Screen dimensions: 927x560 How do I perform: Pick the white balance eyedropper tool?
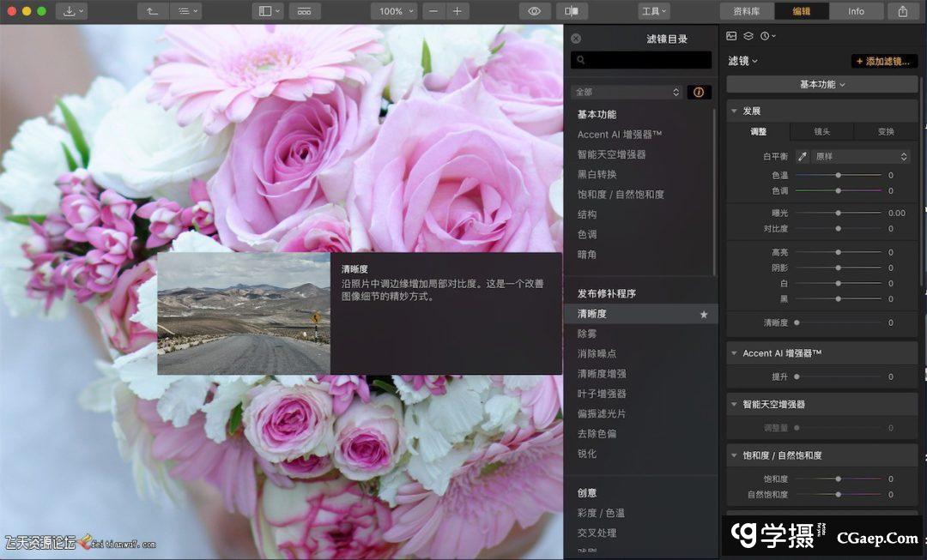pyautogui.click(x=802, y=157)
